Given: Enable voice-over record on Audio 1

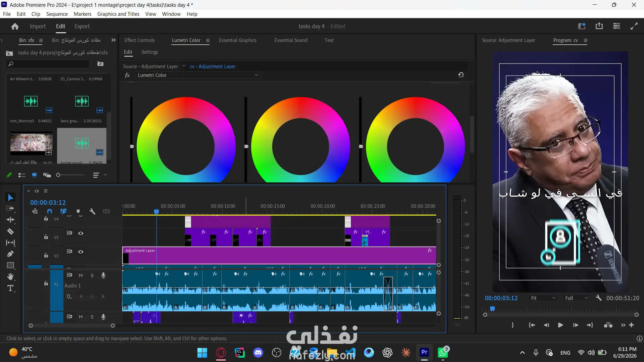Looking at the screenshot, I should pyautogui.click(x=103, y=275).
